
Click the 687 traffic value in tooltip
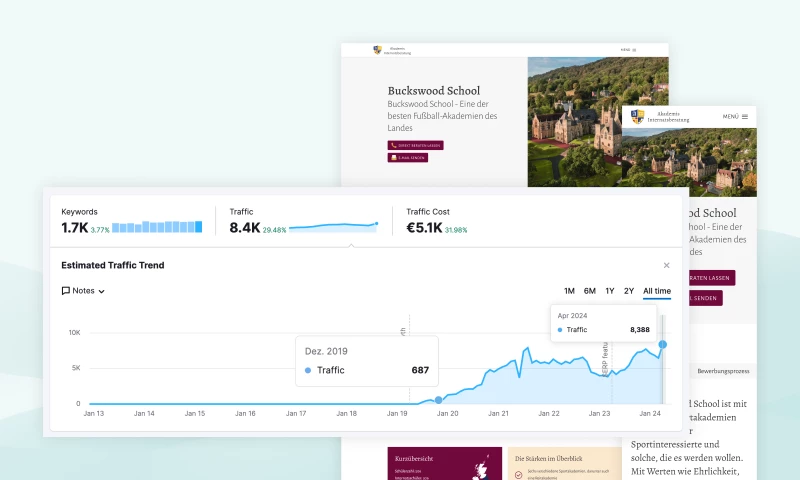pos(420,370)
